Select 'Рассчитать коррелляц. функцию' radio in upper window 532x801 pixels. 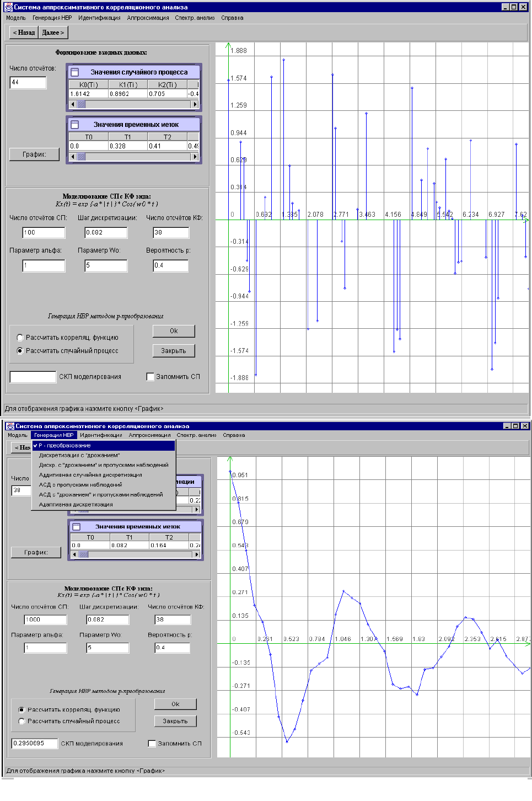(x=20, y=338)
